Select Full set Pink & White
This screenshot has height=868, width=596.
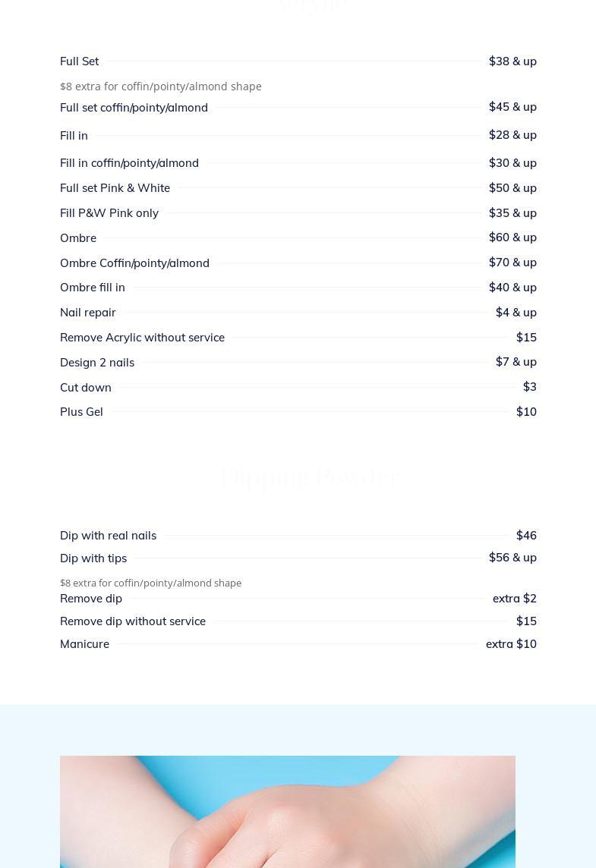[x=115, y=188]
